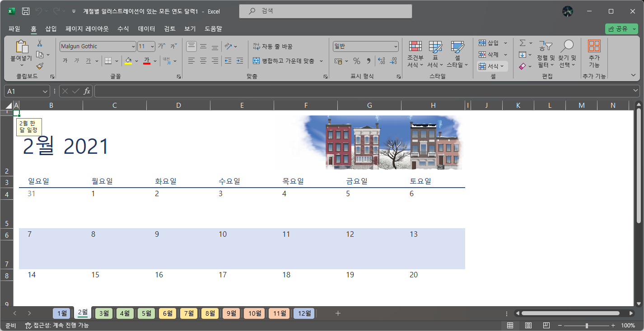The image size is (644, 331).
Task: Open the Insert (삽입) cells dropdown arrow
Action: (x=505, y=43)
